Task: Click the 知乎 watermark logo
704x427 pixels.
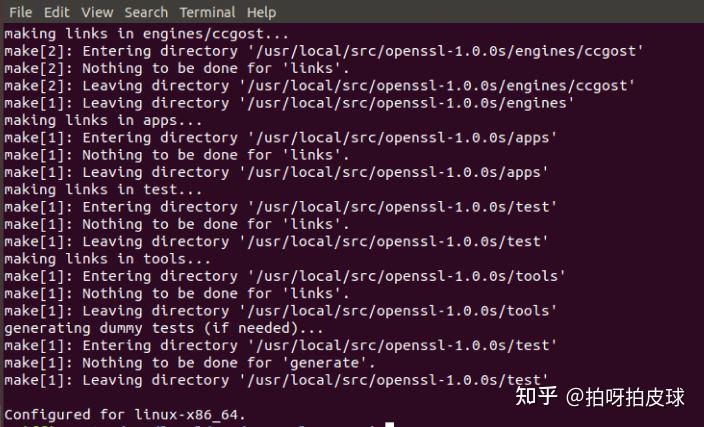Action: [534, 397]
